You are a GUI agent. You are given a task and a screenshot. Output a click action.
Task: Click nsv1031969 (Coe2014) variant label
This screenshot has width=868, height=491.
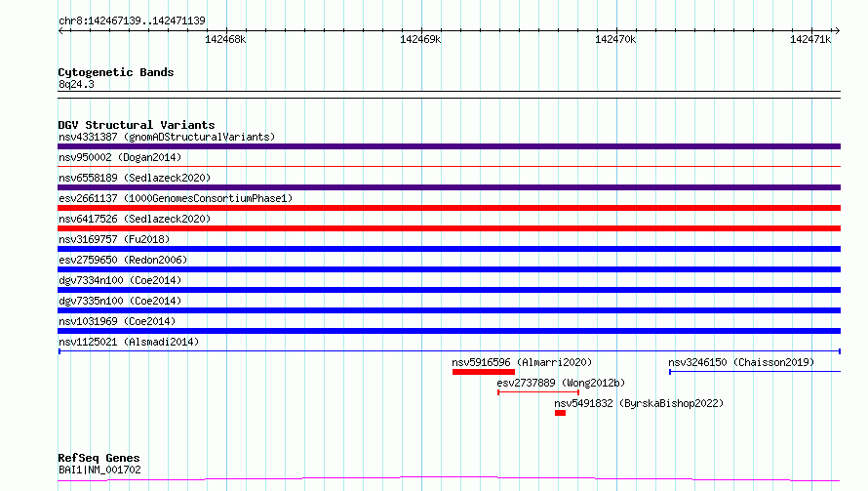tap(117, 321)
